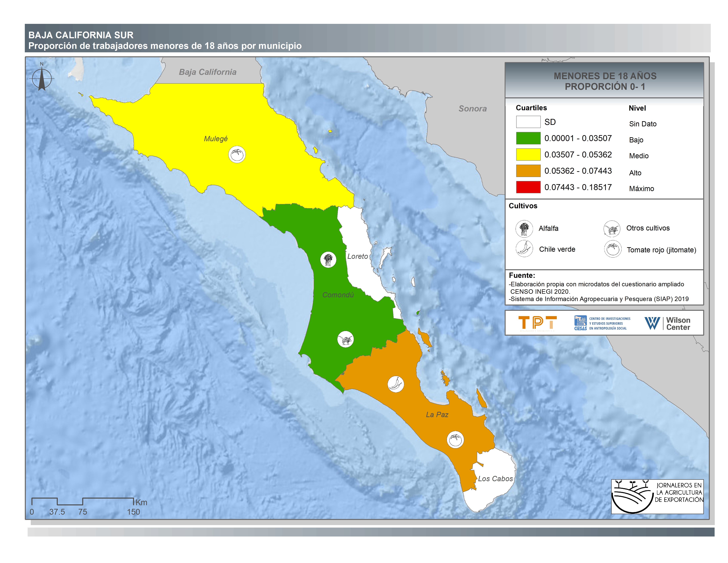The image size is (728, 563).
Task: Click the Alfalfa legend icon
Action: pyautogui.click(x=524, y=229)
